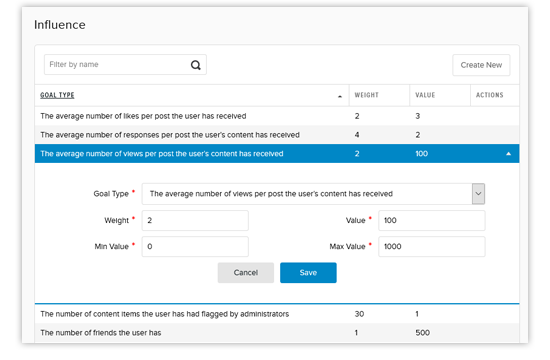Image resolution: width=550 pixels, height=360 pixels.
Task: Collapse the expanded views row with the up arrow
Action: point(508,154)
